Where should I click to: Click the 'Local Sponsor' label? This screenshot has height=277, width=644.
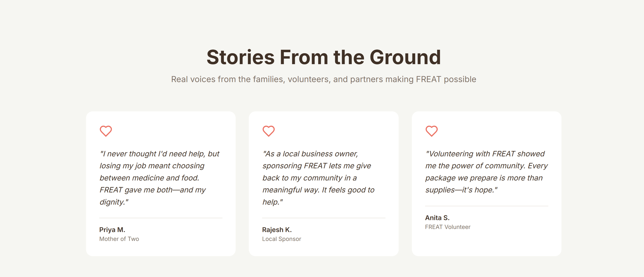[x=281, y=239]
